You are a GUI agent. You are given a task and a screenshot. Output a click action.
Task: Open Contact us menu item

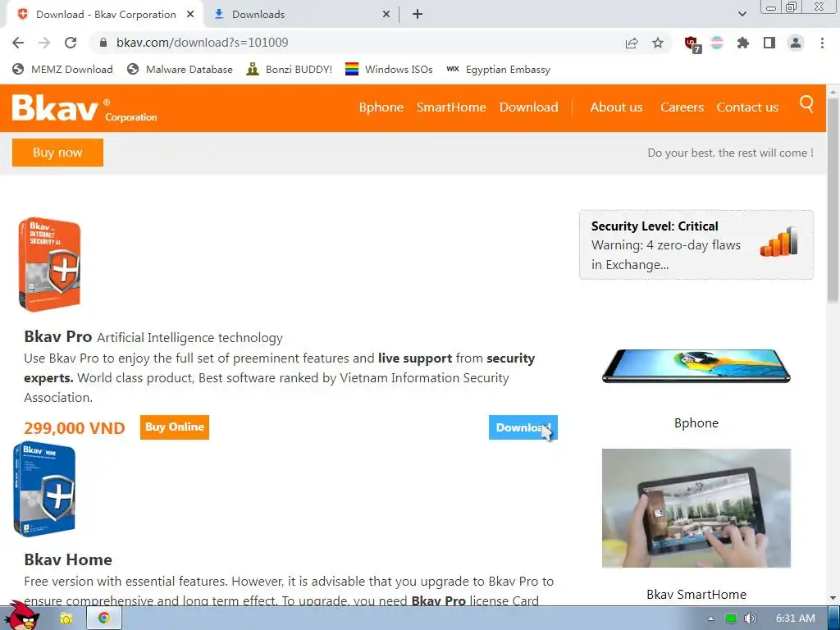pos(747,107)
